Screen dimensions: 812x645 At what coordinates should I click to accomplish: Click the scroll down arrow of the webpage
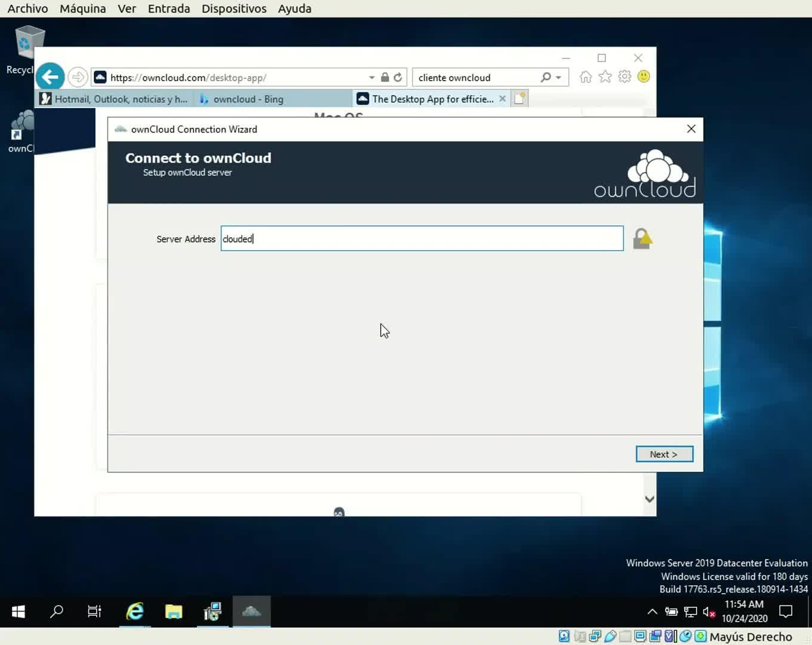650,499
